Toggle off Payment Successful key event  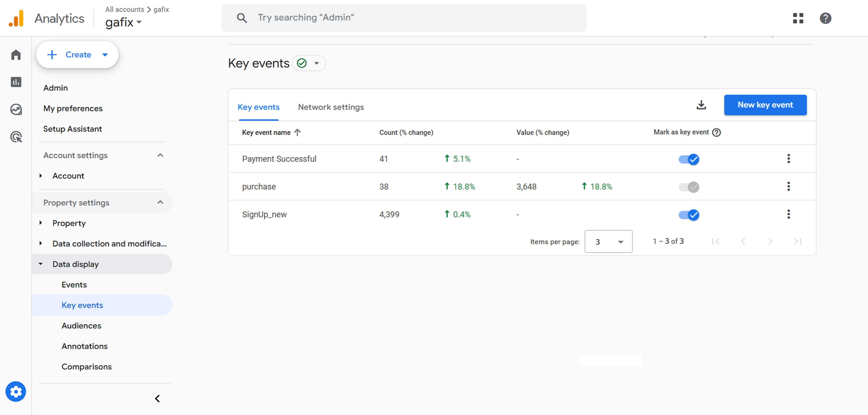tap(689, 159)
